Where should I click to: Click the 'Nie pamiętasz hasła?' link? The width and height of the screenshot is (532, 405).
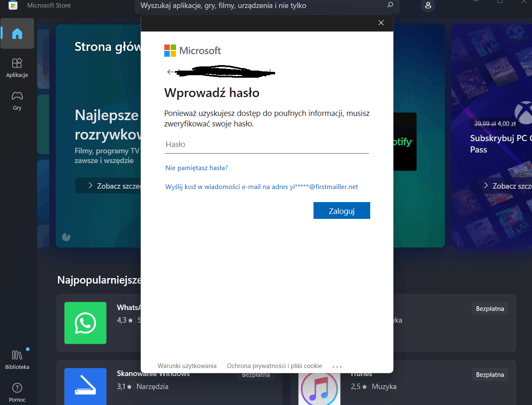click(x=197, y=168)
